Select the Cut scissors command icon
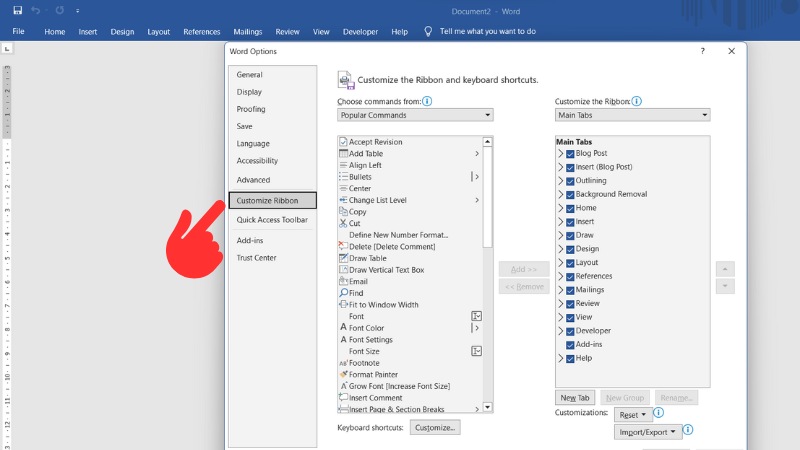The image size is (800, 450). coord(343,223)
